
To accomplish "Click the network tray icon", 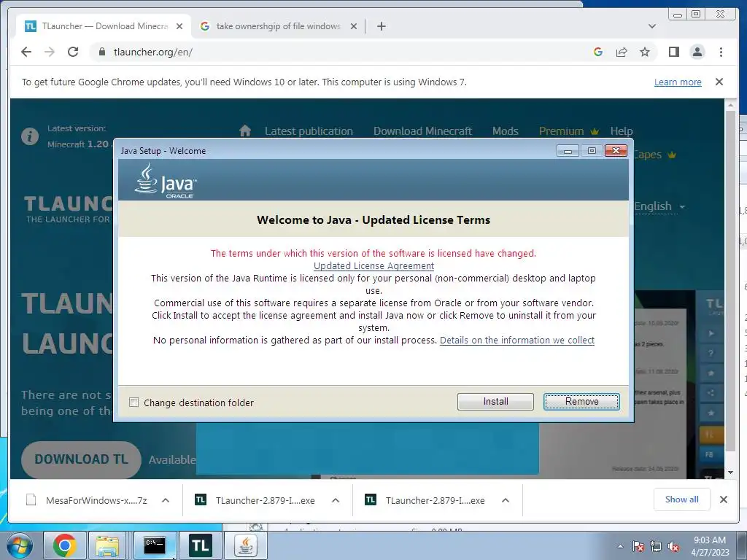I will [656, 547].
